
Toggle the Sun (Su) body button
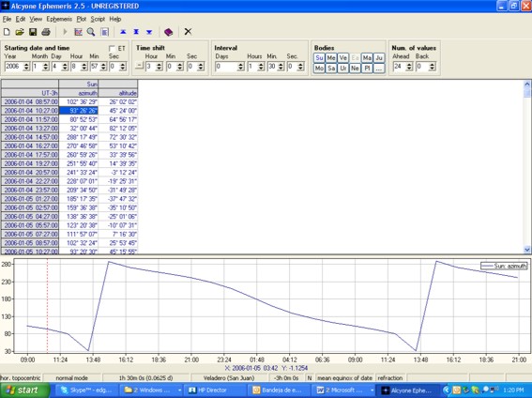(319, 57)
